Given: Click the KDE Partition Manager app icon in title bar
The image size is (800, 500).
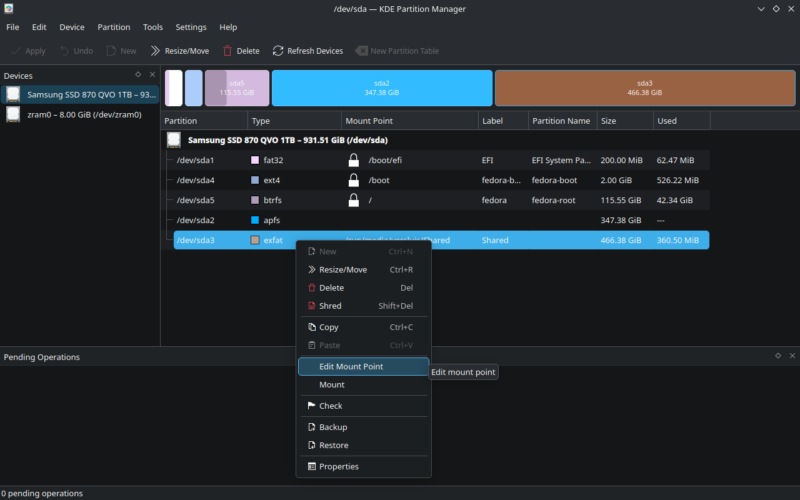Looking at the screenshot, I should (9, 9).
